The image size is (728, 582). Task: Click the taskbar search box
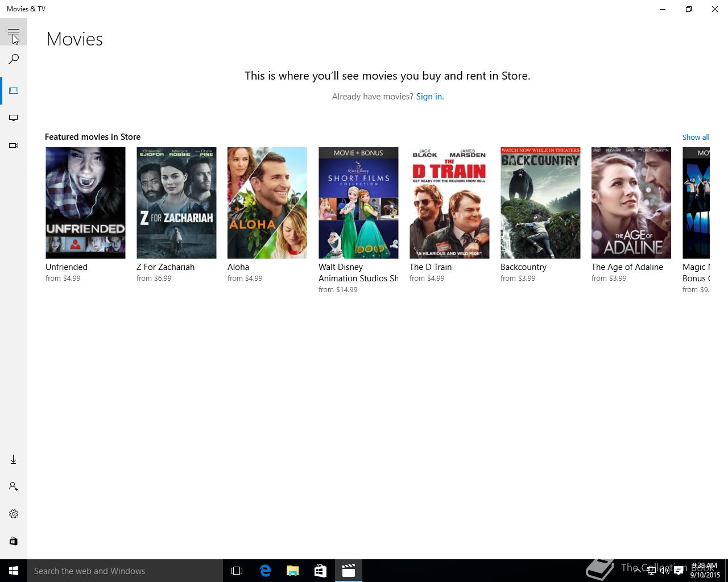point(125,571)
